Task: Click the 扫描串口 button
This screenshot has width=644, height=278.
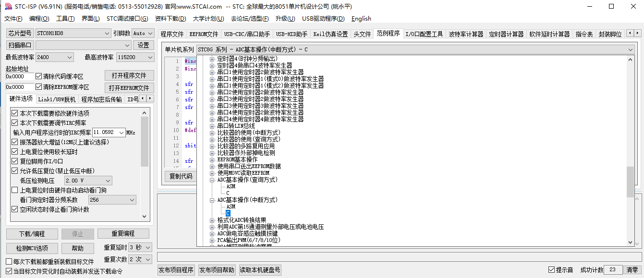Action: pyautogui.click(x=20, y=45)
